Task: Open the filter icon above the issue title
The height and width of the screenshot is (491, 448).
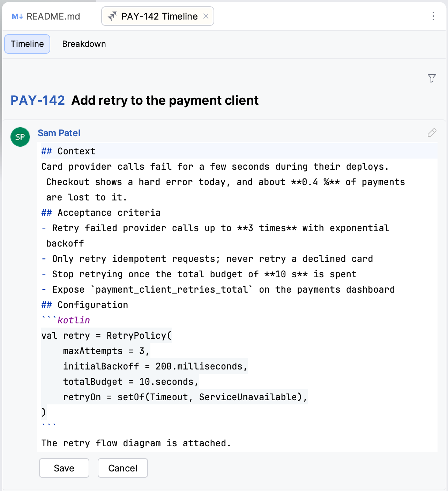Action: (432, 78)
